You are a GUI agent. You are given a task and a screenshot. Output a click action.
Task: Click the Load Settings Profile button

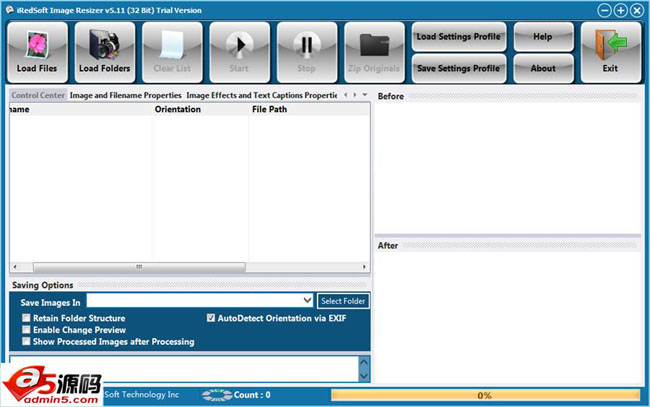point(459,36)
